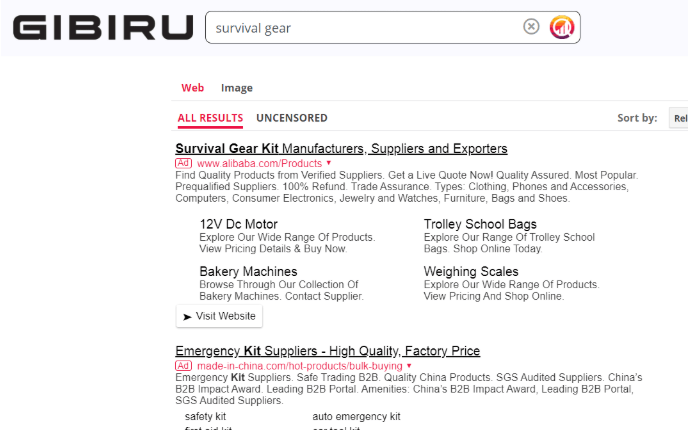
Task: Open the Bakery Machines sitelink
Action: 248,272
